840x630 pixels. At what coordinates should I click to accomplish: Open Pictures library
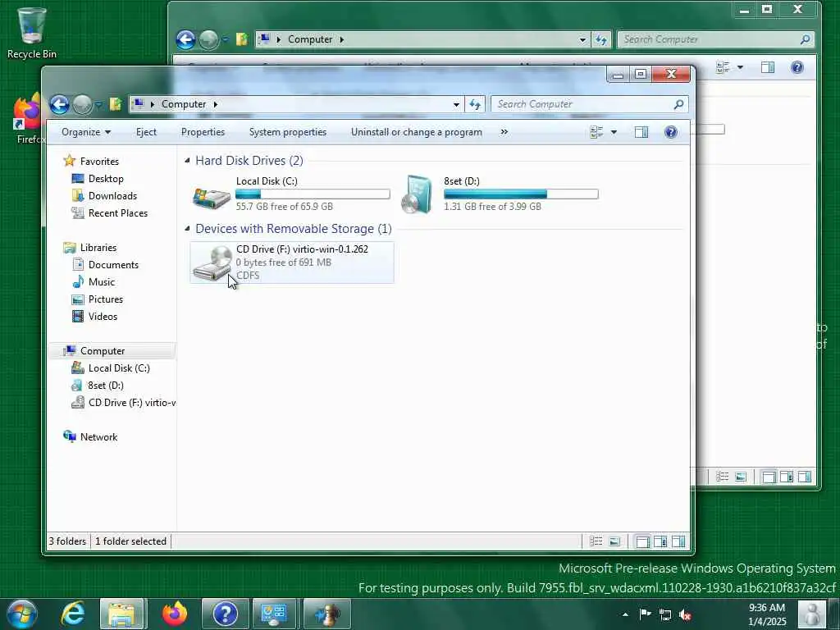point(105,299)
